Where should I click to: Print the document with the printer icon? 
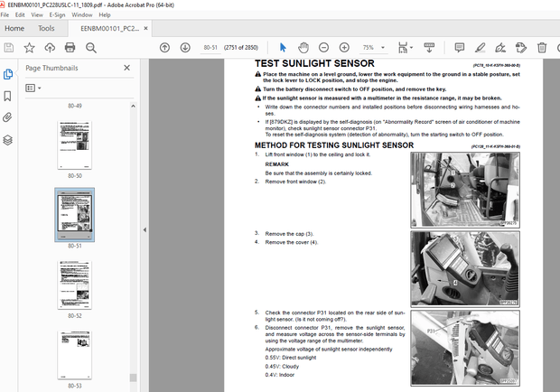click(x=70, y=48)
